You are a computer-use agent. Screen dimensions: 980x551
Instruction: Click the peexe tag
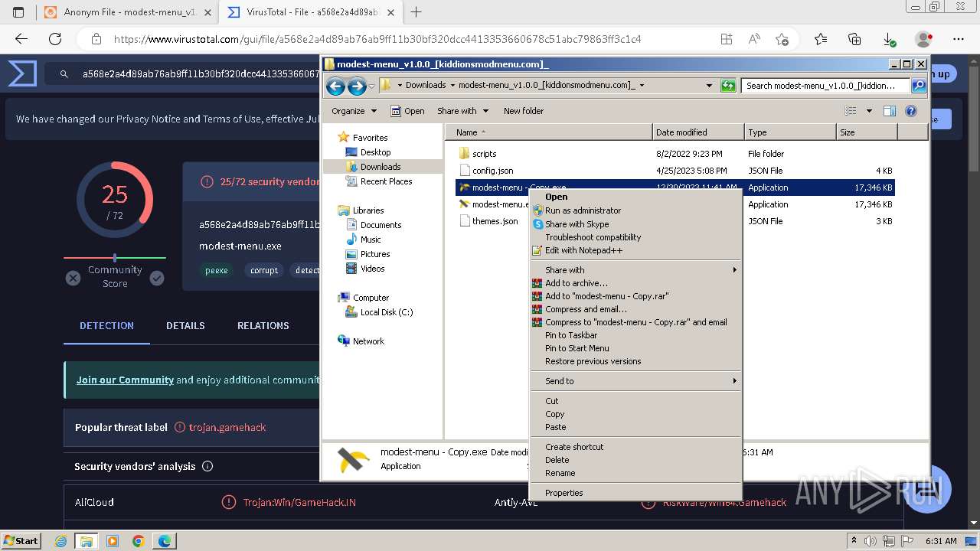[216, 270]
